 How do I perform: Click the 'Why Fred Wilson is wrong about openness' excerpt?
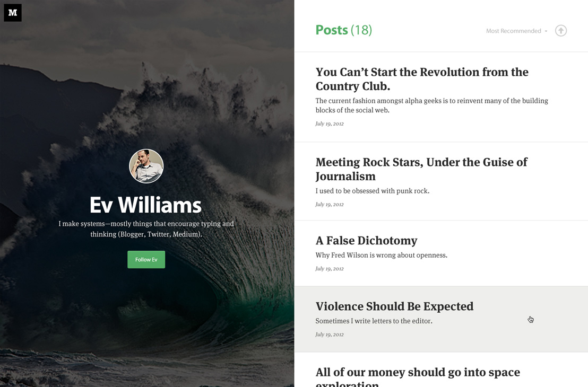tap(382, 255)
